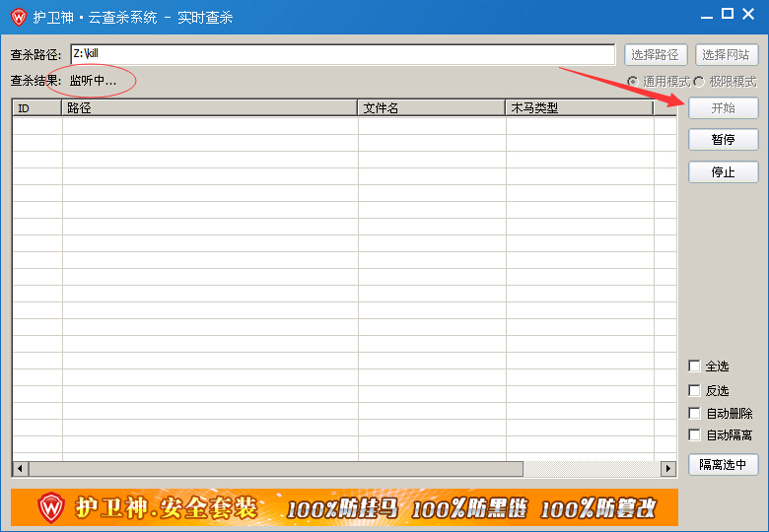
Task: Sort by the 路径 column header
Action: point(209,107)
